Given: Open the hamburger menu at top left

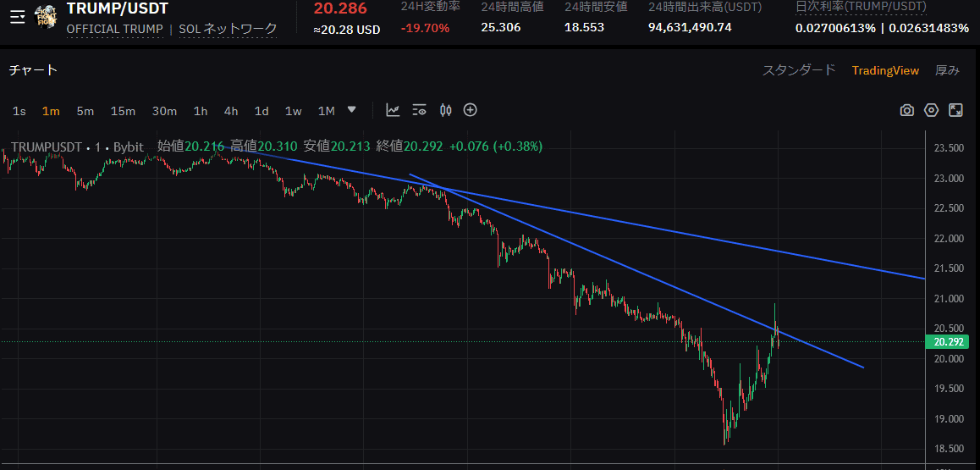Looking at the screenshot, I should [x=17, y=17].
